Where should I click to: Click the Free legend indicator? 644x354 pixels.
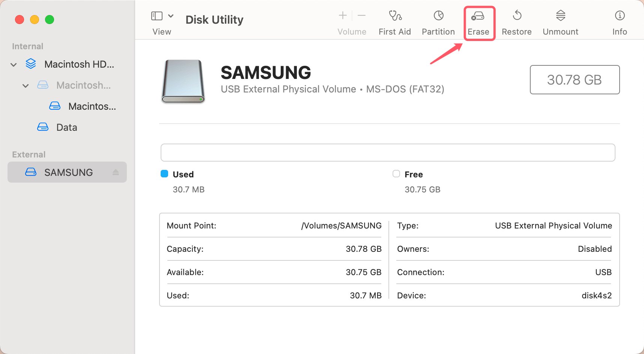pyautogui.click(x=396, y=174)
